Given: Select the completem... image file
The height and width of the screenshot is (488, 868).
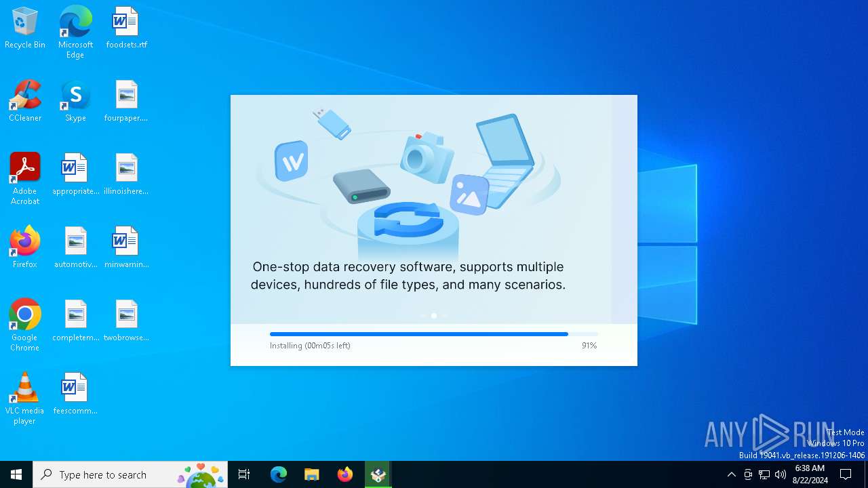Looking at the screenshot, I should (x=75, y=321).
